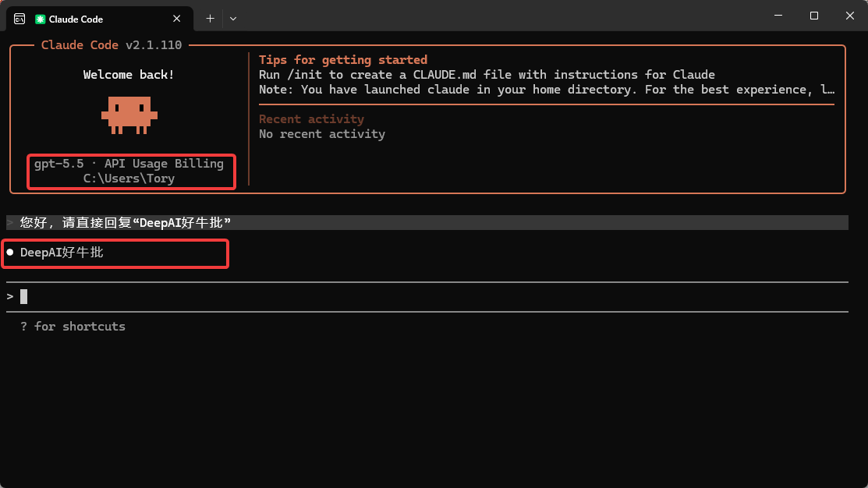Image resolution: width=868 pixels, height=488 pixels.
Task: Click the 'Claude Code v2.1.110' title text
Action: (112, 44)
